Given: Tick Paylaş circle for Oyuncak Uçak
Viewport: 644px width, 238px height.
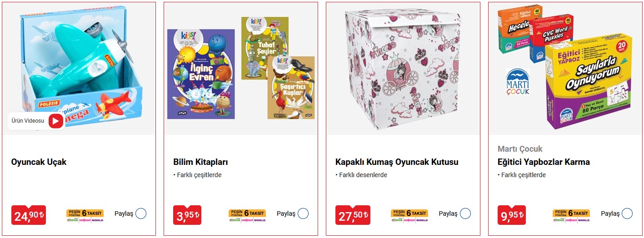Looking at the screenshot, I should point(141,213).
